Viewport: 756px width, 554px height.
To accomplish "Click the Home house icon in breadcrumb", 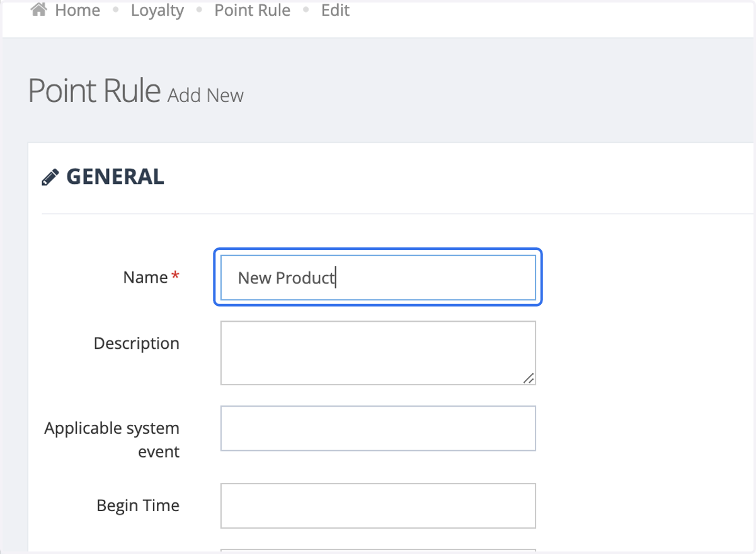I will point(38,10).
